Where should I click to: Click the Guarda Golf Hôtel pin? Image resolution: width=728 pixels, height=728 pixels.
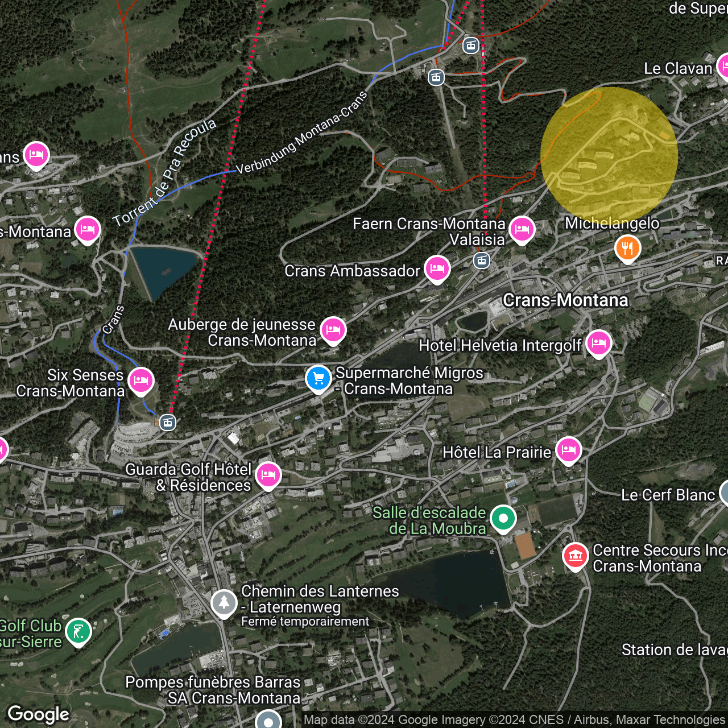(268, 475)
